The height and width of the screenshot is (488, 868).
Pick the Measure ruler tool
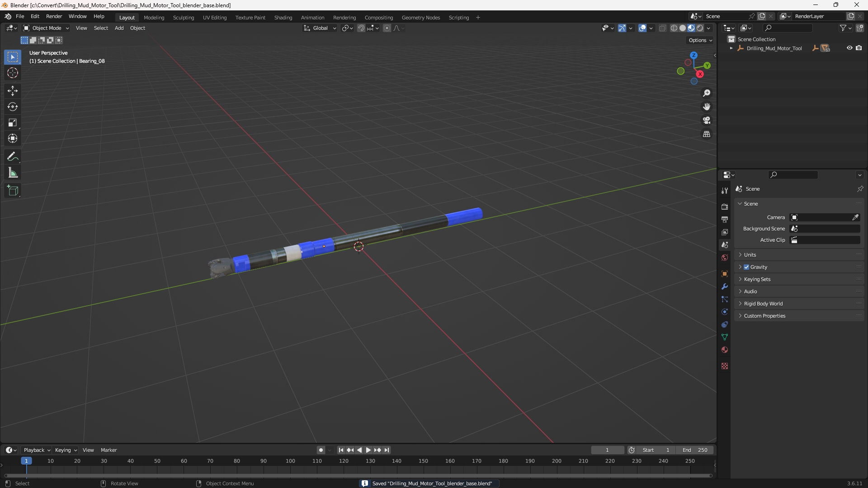(13, 173)
